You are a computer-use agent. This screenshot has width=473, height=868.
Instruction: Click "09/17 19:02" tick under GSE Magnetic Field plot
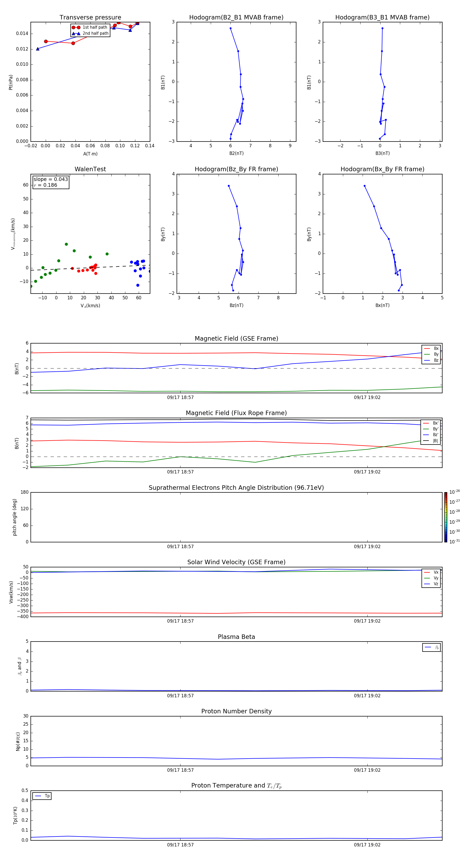[x=367, y=397]
